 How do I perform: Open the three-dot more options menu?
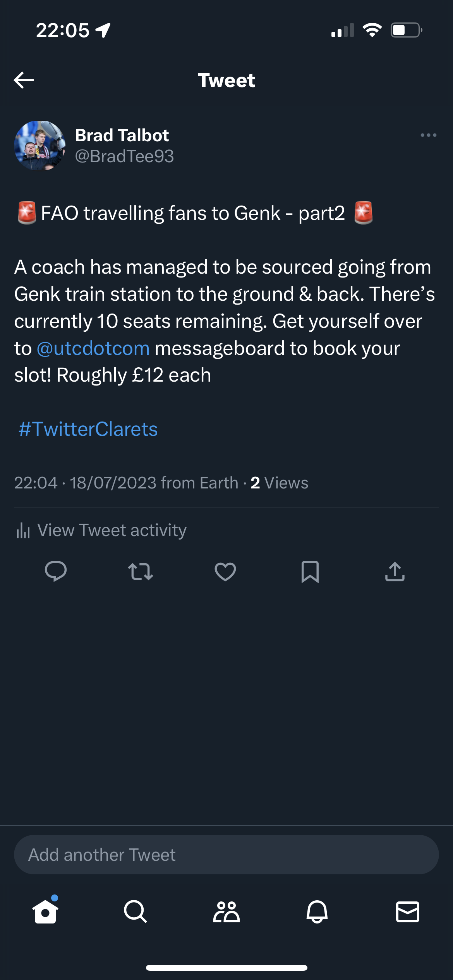click(x=428, y=135)
